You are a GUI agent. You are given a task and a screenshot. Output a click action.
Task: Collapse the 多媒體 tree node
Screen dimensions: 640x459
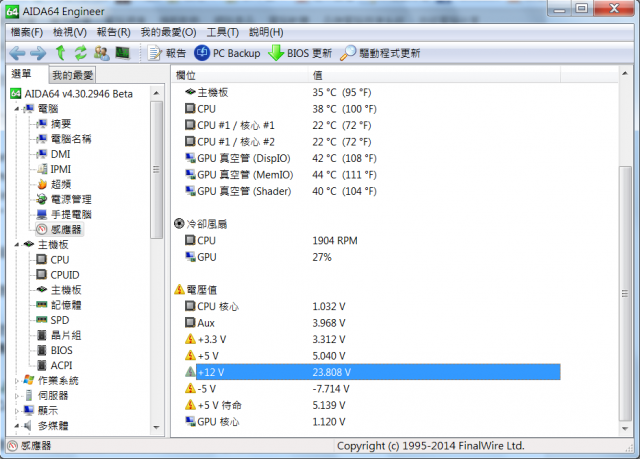point(17,426)
